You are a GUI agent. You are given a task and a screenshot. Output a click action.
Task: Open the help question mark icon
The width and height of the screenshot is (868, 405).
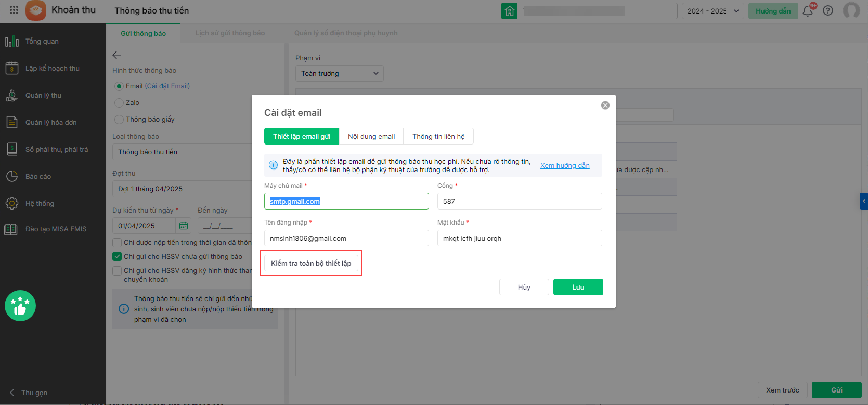[x=828, y=11]
